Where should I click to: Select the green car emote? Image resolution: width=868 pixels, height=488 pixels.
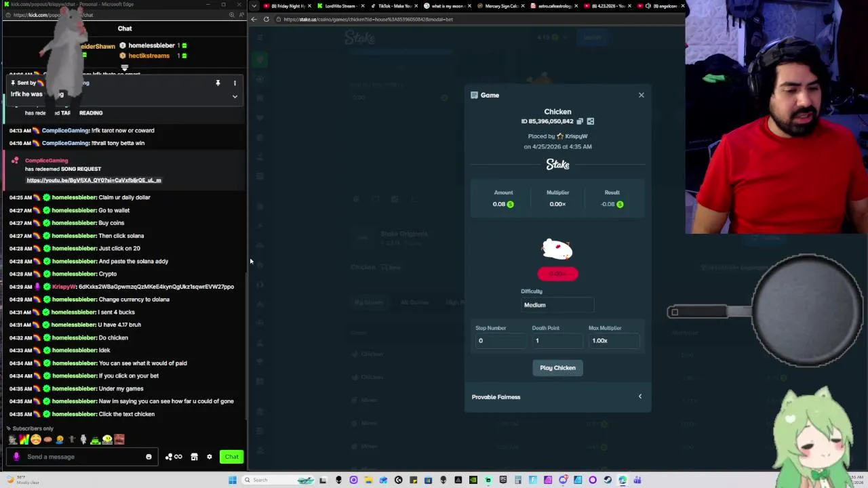pos(95,440)
